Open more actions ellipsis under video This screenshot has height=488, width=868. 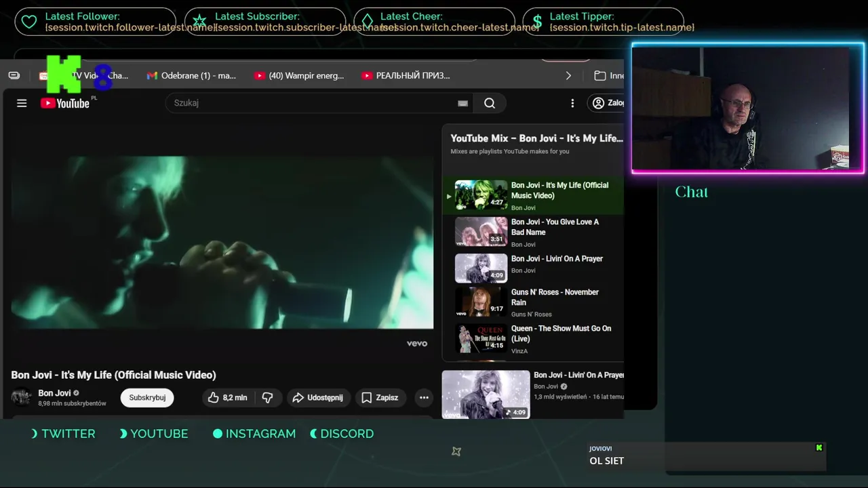coord(424,398)
